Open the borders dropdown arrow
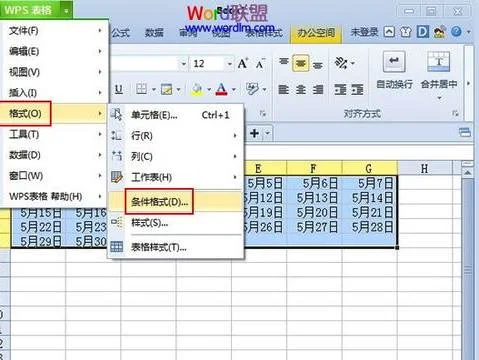 tap(154, 89)
